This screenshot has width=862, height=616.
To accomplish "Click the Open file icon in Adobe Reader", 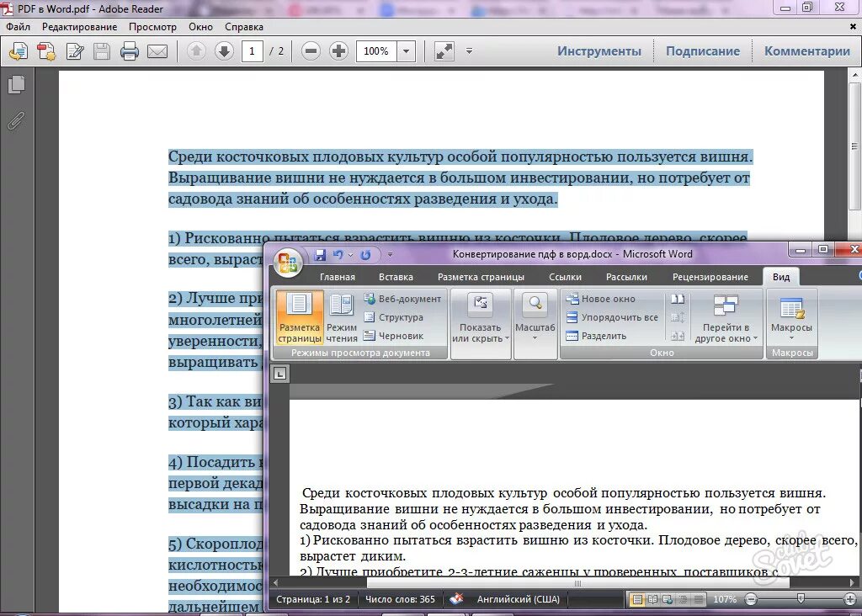I will point(19,51).
